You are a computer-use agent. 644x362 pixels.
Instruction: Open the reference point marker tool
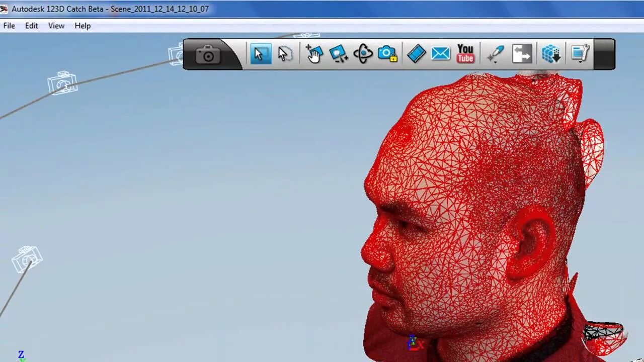(x=496, y=54)
